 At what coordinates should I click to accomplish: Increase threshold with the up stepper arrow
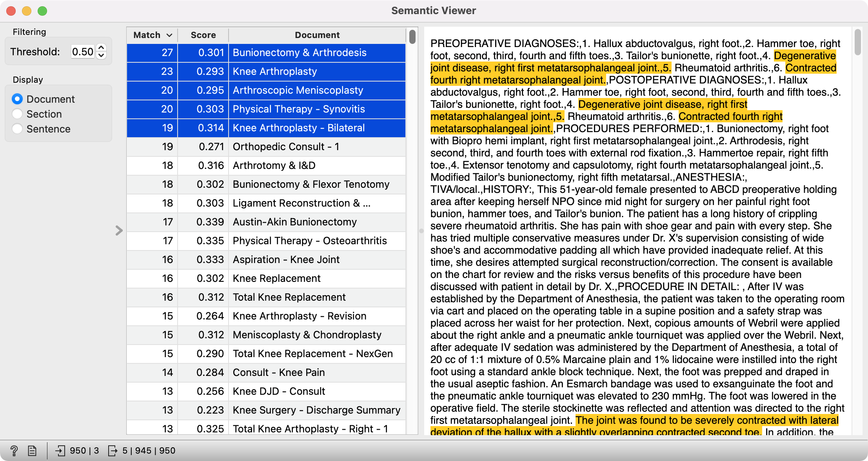[101, 48]
